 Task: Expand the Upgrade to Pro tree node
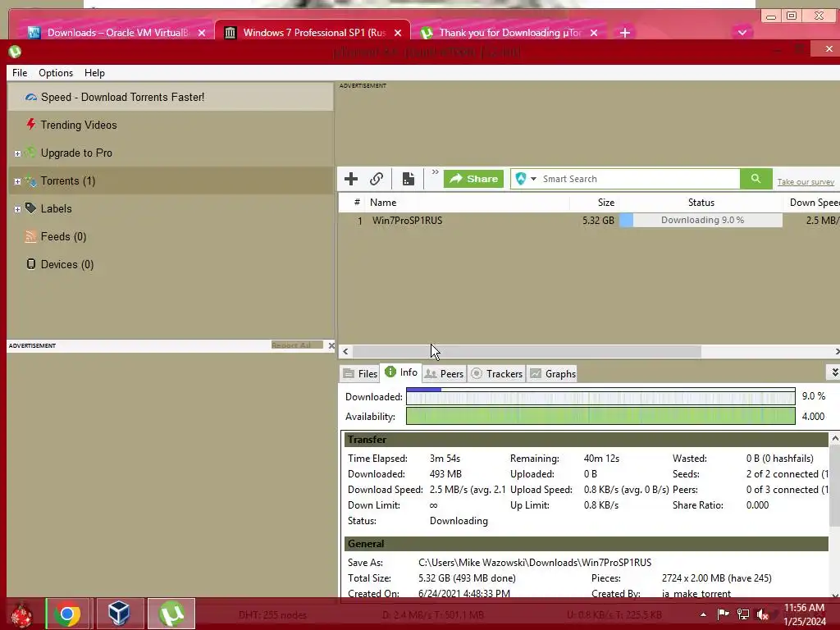pos(17,153)
